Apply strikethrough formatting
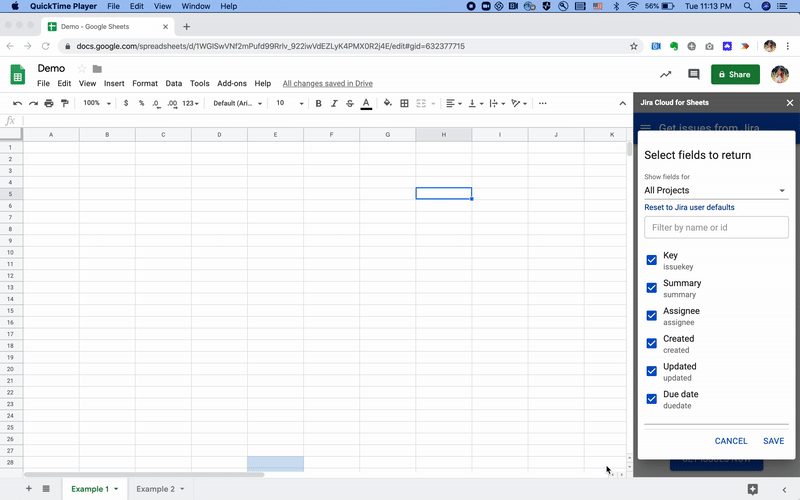 pyautogui.click(x=350, y=104)
